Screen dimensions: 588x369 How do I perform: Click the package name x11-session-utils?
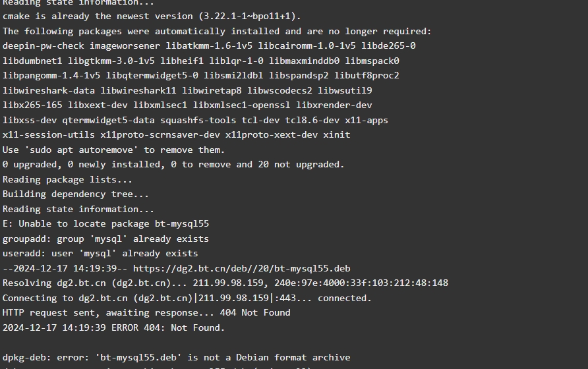click(x=49, y=135)
